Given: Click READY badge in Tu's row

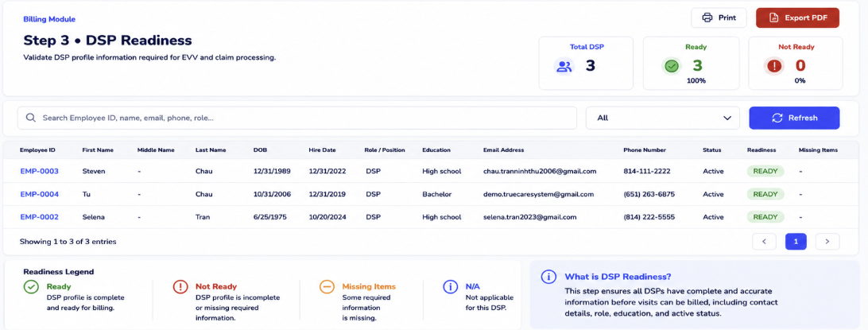Looking at the screenshot, I should (765, 194).
